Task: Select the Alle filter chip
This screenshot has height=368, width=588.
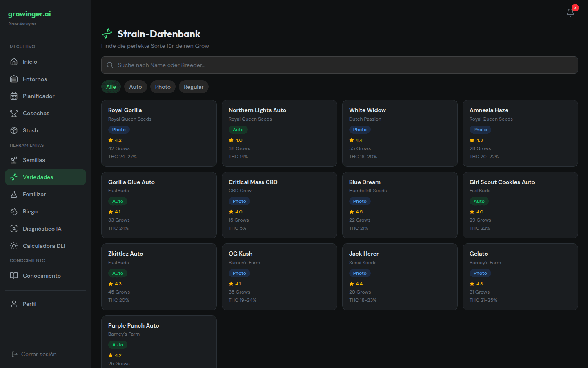Action: coord(111,87)
